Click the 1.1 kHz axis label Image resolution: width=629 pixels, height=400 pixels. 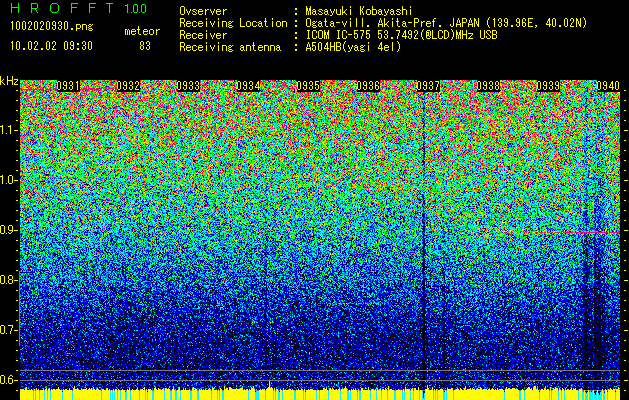coord(8,130)
